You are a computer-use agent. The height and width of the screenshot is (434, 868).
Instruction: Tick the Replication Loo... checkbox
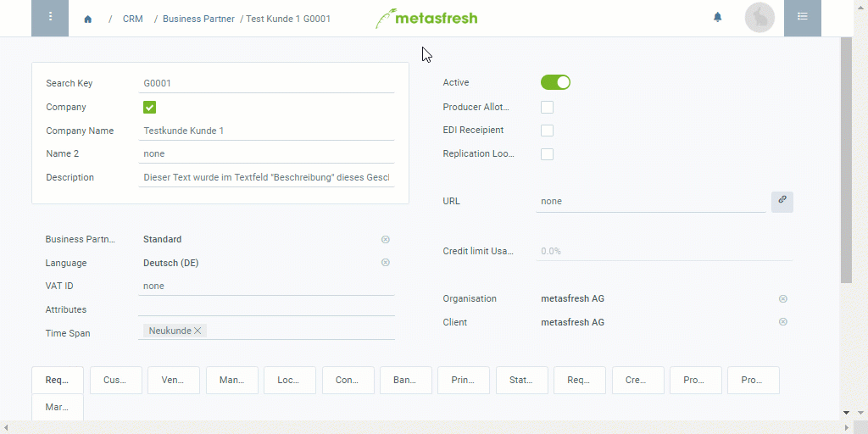pos(547,154)
